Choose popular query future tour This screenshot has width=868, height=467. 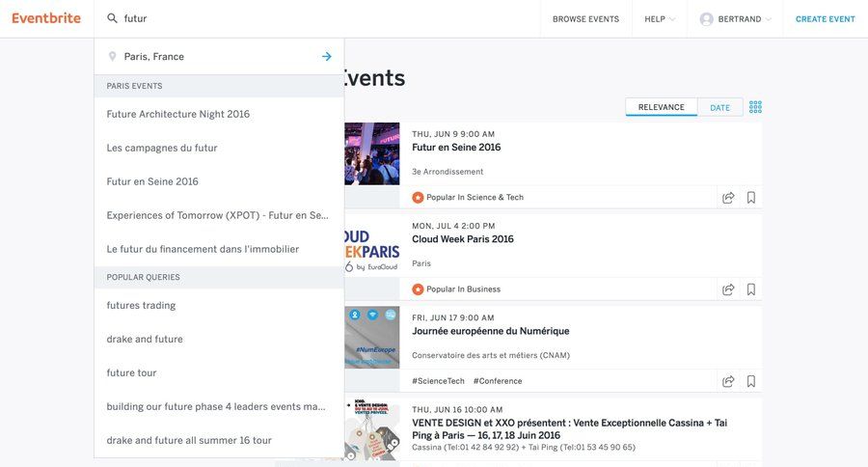[x=219, y=372]
